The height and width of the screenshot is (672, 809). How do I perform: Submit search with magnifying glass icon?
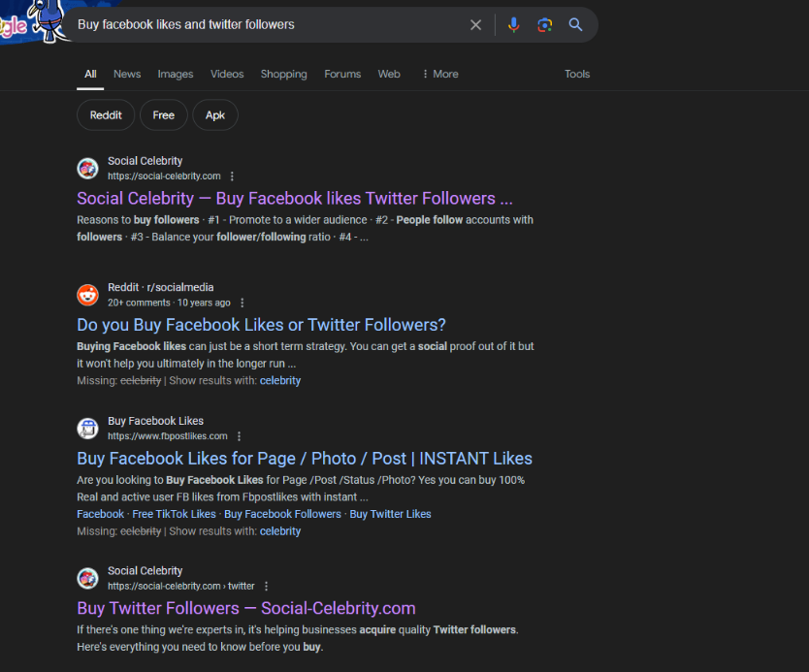tap(576, 25)
